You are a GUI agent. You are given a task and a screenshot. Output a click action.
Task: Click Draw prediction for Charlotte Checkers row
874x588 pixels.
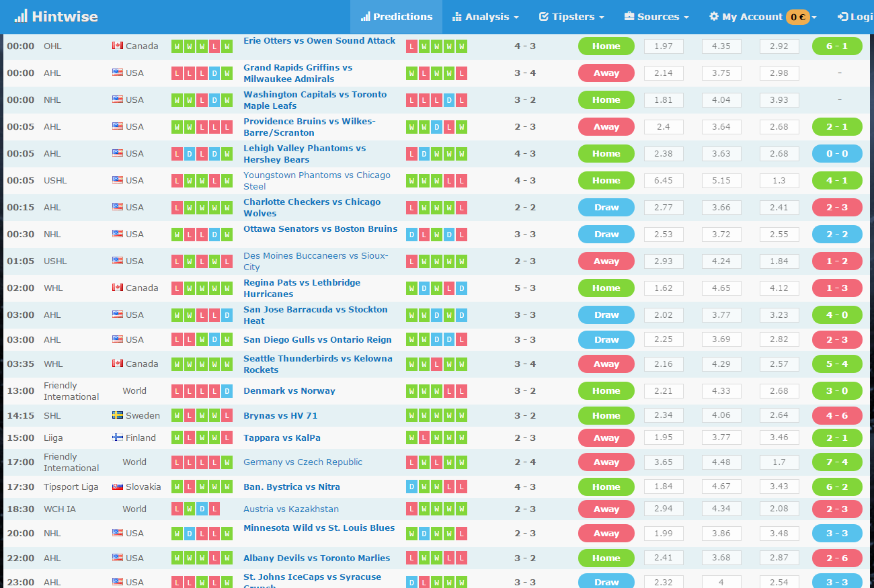click(606, 208)
